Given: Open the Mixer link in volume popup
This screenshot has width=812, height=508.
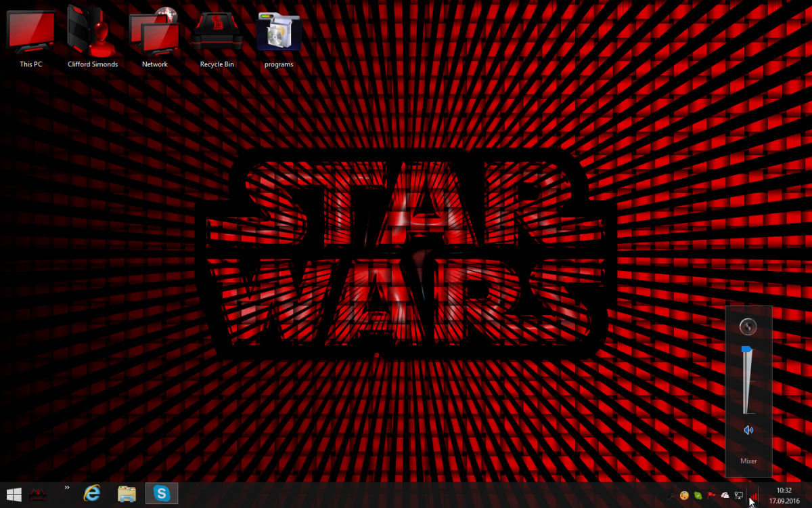Looking at the screenshot, I should 748,461.
